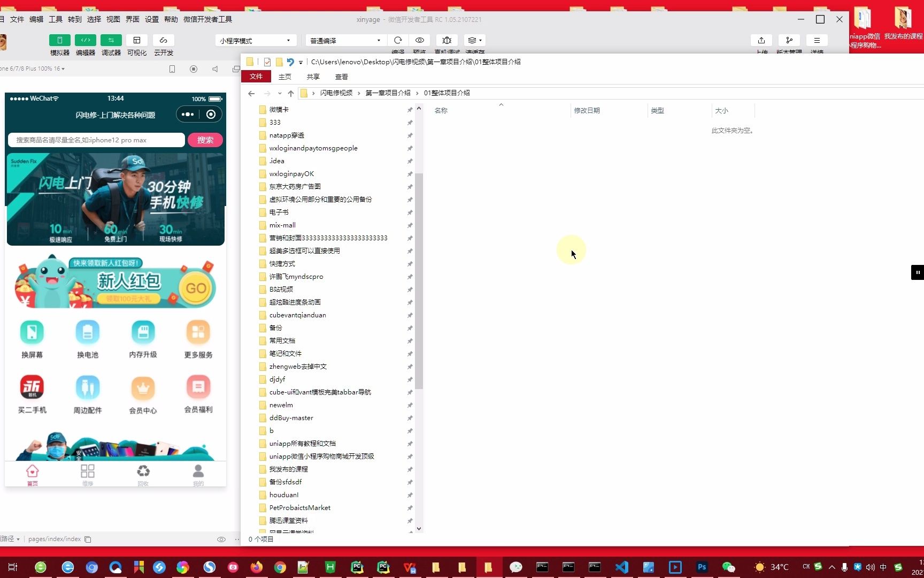
Task: Click the pink 搜索 search button
Action: pyautogui.click(x=205, y=140)
